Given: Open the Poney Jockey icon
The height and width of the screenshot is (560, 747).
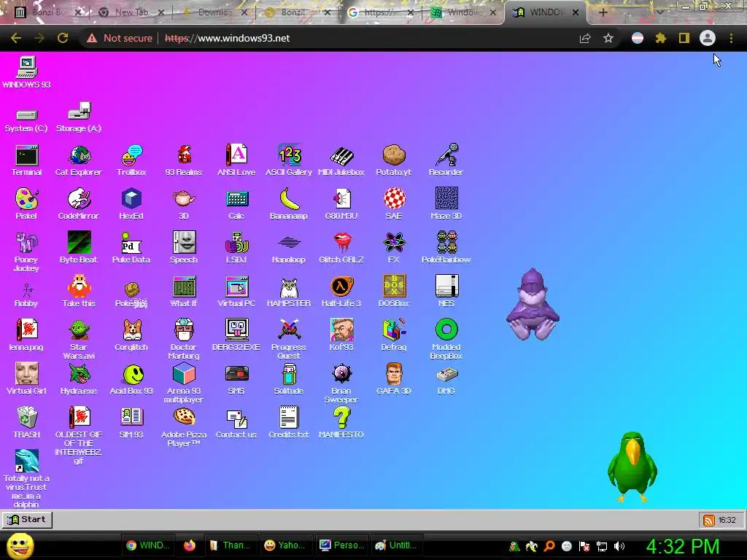Looking at the screenshot, I should coord(26,252).
